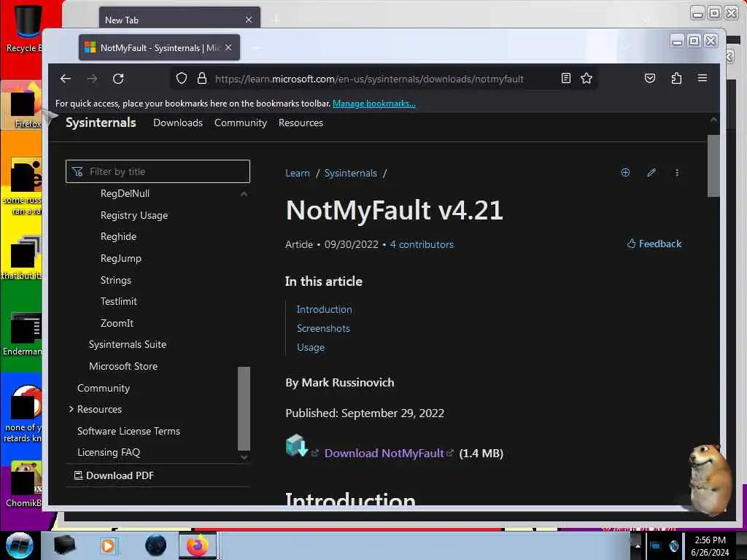Open the Windows Start orb

pyautogui.click(x=20, y=545)
